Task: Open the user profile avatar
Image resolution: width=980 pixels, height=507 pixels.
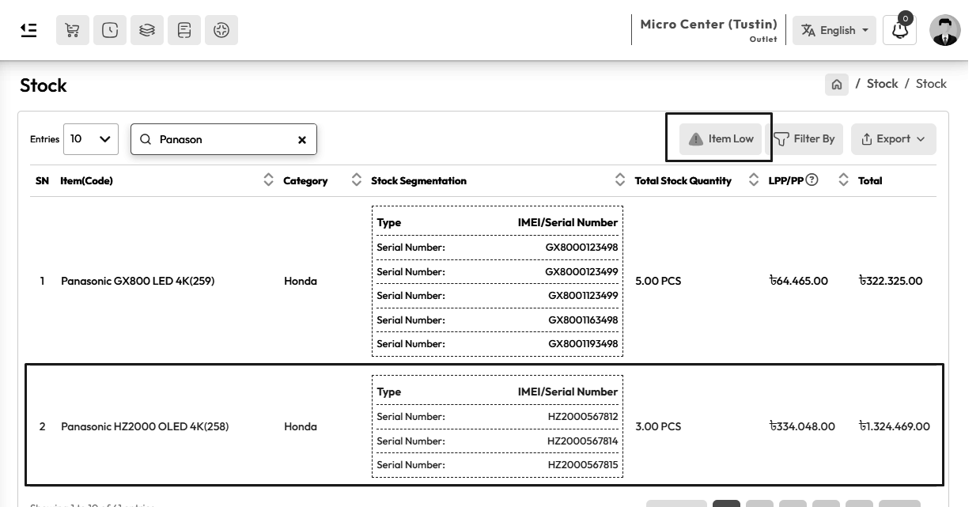Action: coord(945,30)
